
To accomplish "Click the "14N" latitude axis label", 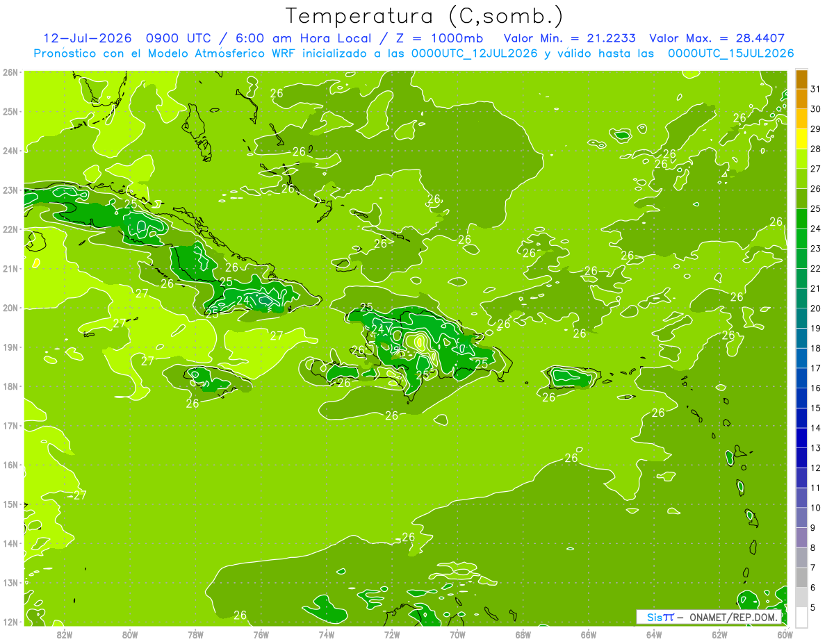I will [10, 543].
